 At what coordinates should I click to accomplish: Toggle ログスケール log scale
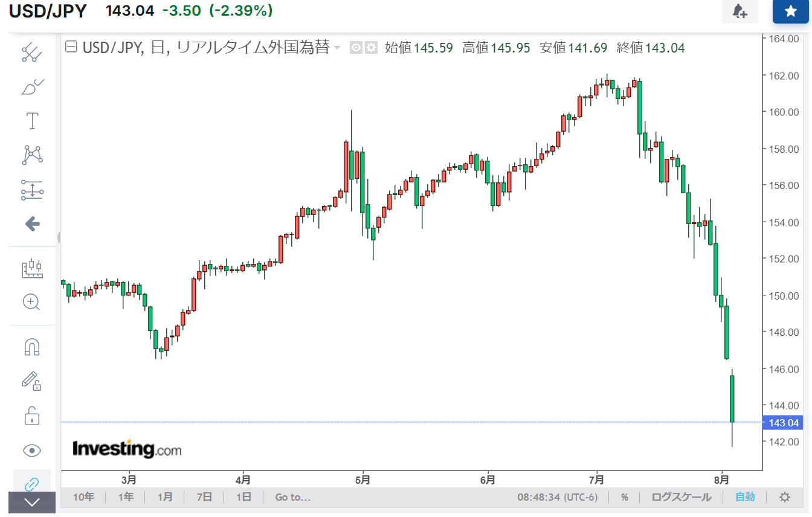tap(681, 497)
